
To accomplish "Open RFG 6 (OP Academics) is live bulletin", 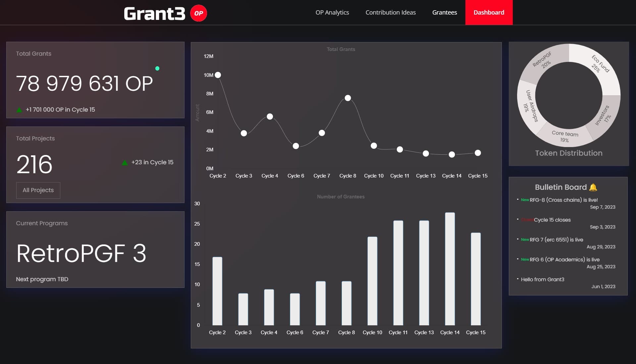I will click(564, 259).
